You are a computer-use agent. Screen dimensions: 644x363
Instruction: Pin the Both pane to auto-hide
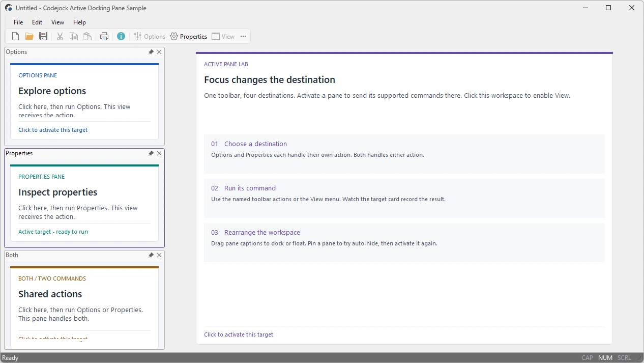[151, 255]
